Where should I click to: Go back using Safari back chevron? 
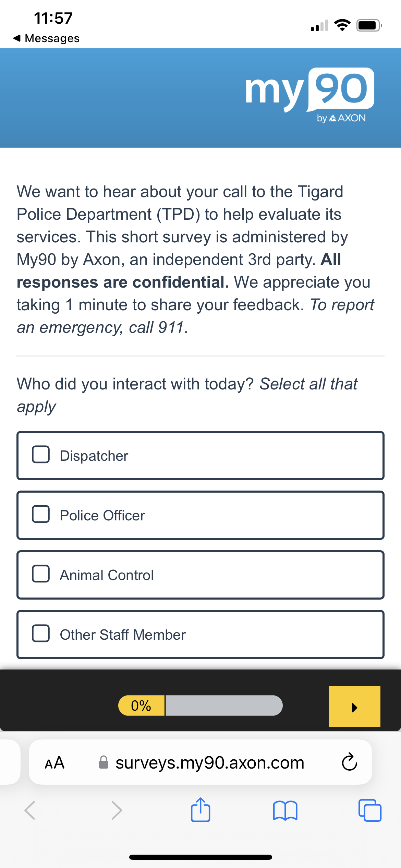[30, 810]
